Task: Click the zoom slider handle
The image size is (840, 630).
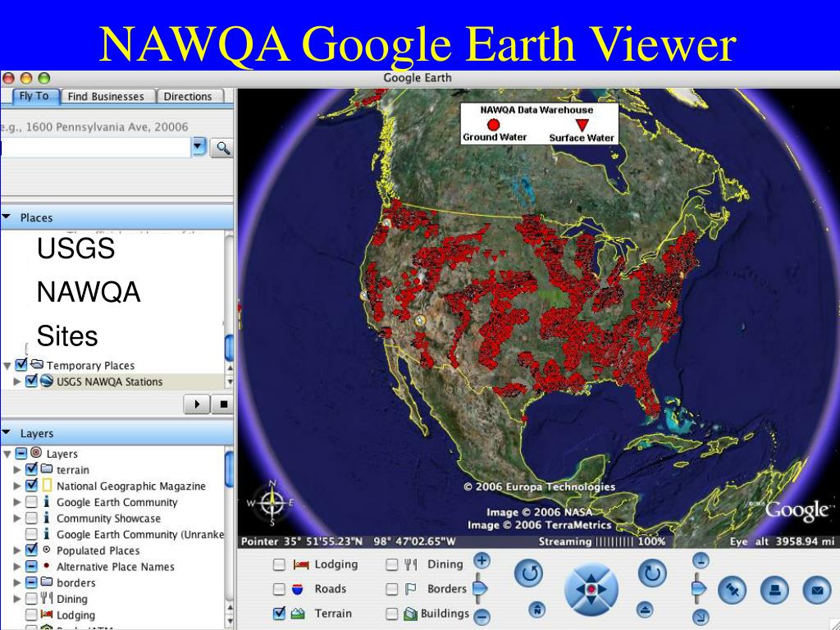Action: pos(480,589)
